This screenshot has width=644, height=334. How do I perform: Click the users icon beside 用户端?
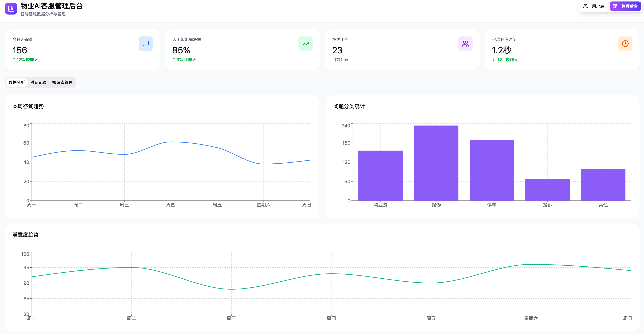click(585, 6)
